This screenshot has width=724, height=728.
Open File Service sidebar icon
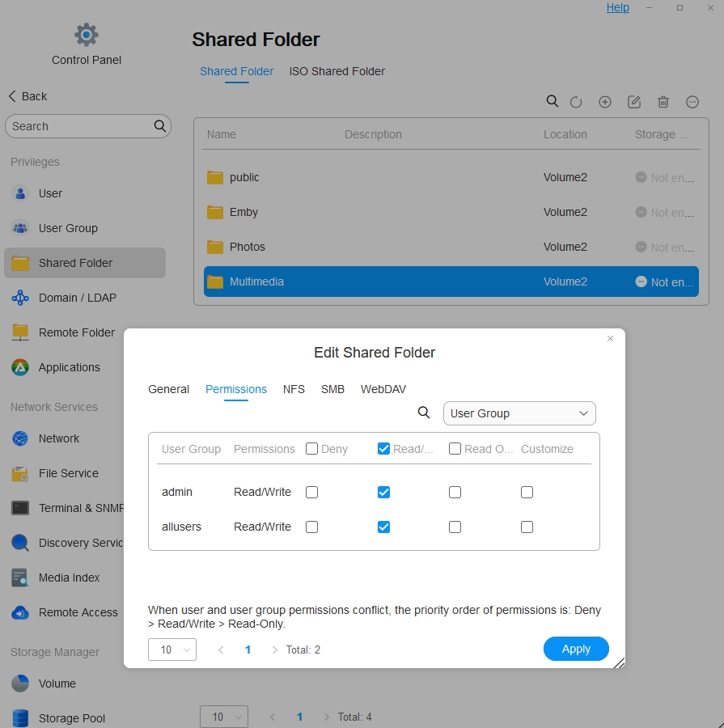(x=20, y=473)
